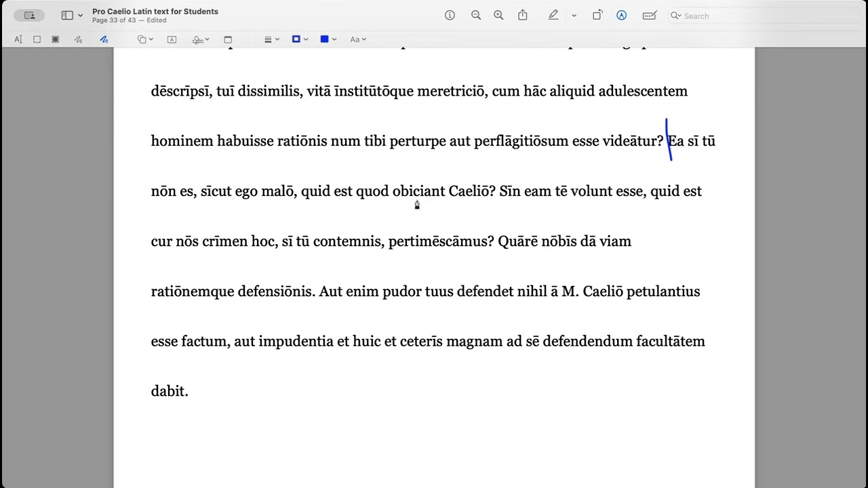Image resolution: width=868 pixels, height=488 pixels.
Task: Toggle the Markup toolbar button
Action: [622, 16]
